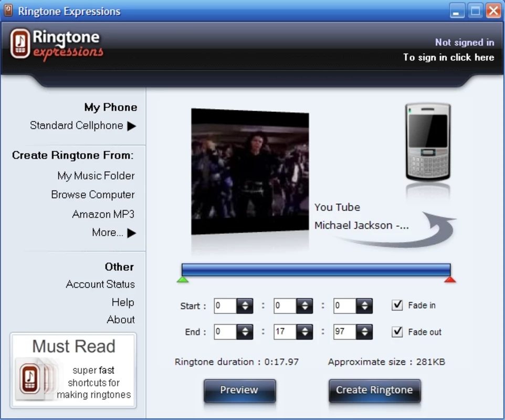Click the 'Create Ringtone From:' heading

(73, 155)
